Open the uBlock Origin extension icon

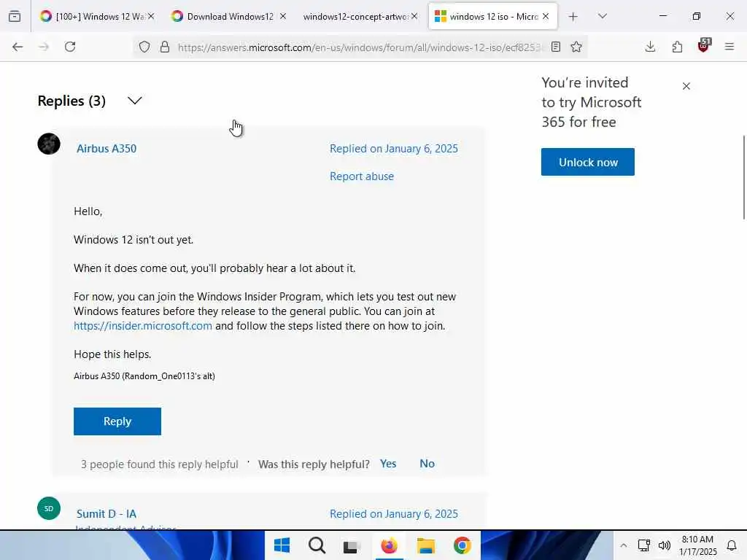pos(704,46)
